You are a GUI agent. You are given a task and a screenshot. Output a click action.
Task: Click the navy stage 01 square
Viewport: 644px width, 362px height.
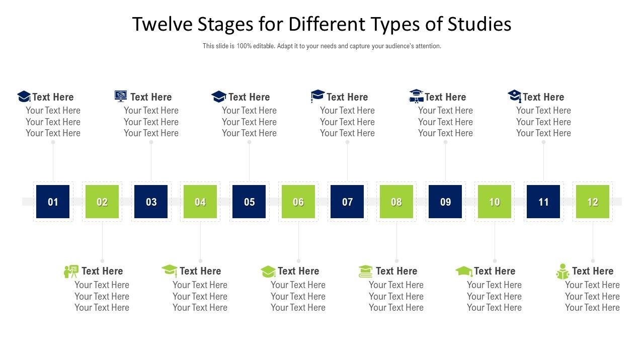click(x=53, y=202)
